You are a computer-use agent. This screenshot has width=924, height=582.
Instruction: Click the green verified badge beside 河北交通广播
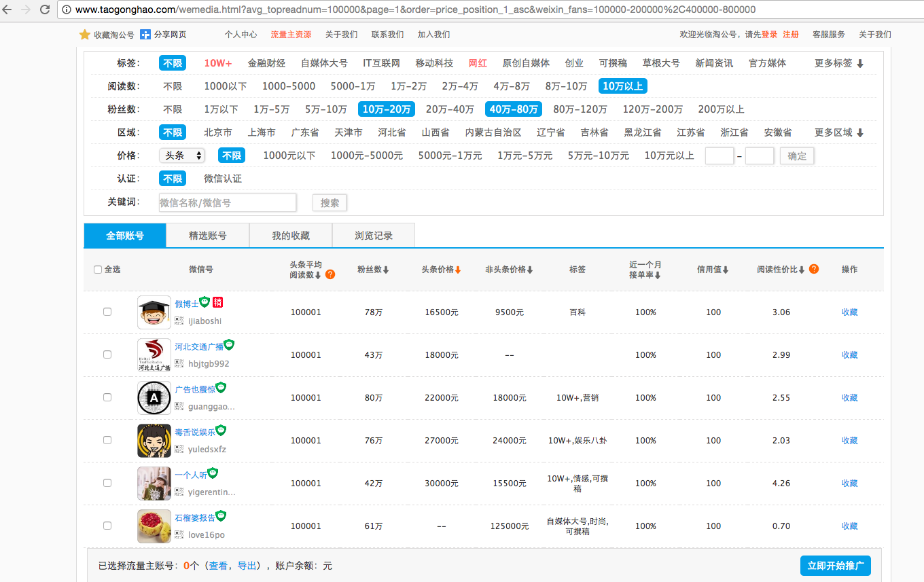pos(229,345)
